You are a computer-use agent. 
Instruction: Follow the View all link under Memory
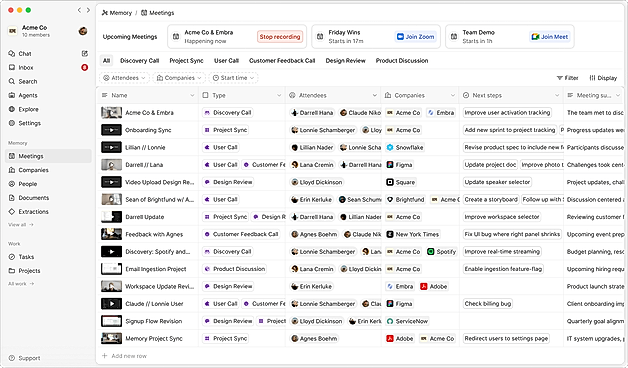click(x=20, y=225)
